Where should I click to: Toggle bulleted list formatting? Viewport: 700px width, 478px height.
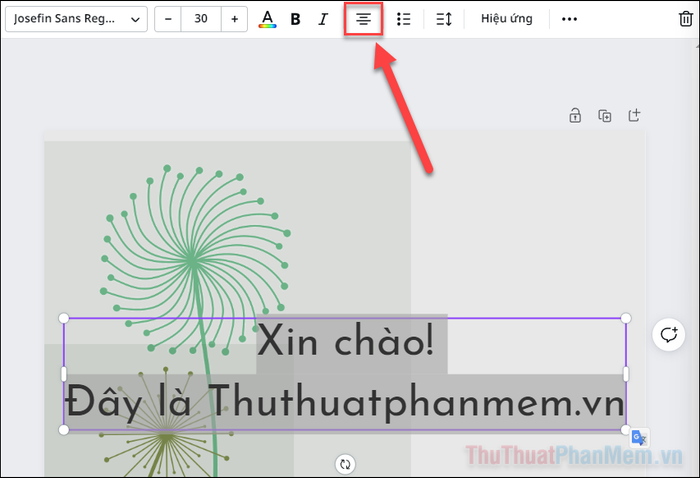pyautogui.click(x=404, y=19)
